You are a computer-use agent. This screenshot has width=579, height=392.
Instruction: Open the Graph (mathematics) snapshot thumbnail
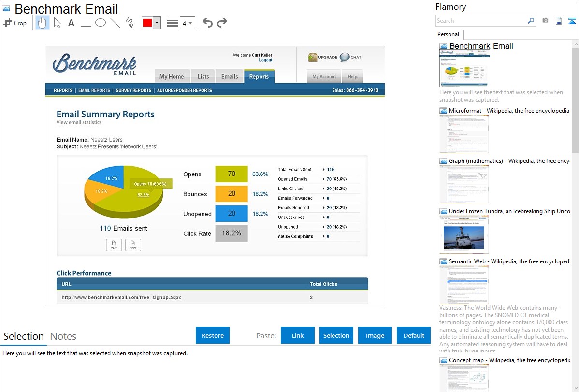pyautogui.click(x=464, y=184)
